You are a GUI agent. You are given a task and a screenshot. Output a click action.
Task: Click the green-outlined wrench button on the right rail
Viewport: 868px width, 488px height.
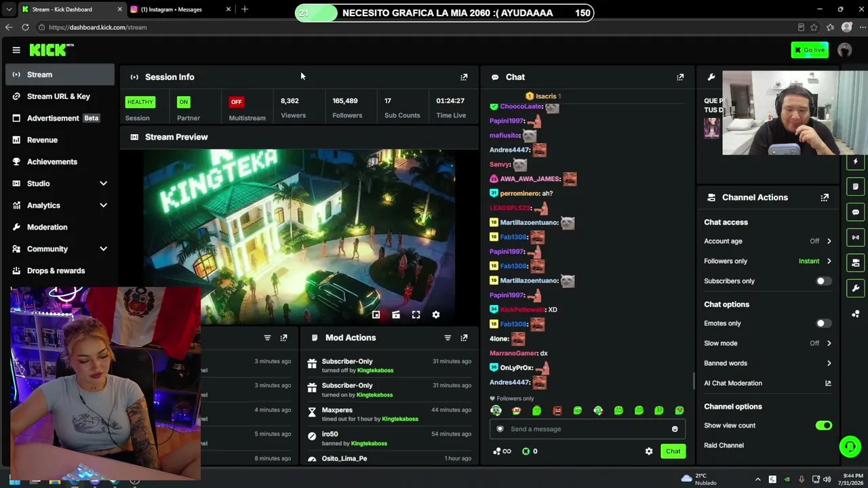(856, 288)
